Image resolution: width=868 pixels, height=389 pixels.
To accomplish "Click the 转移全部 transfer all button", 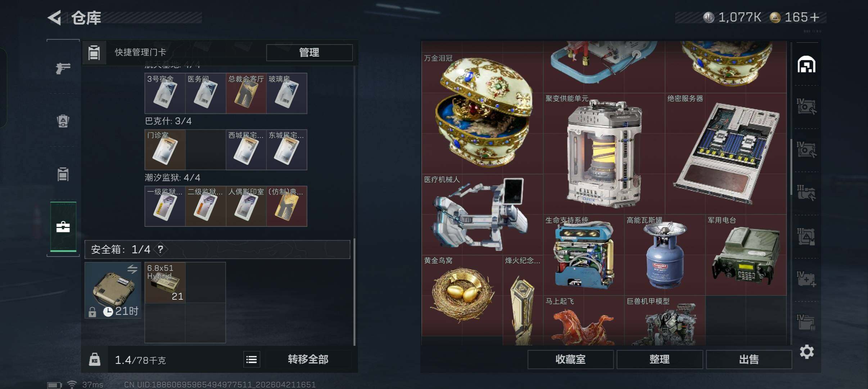I will pos(308,359).
